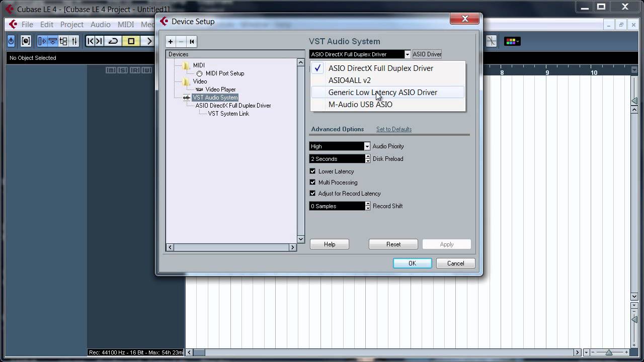Click Devices tree scroll up arrow
Screen dimensions: 644x362
301,62
